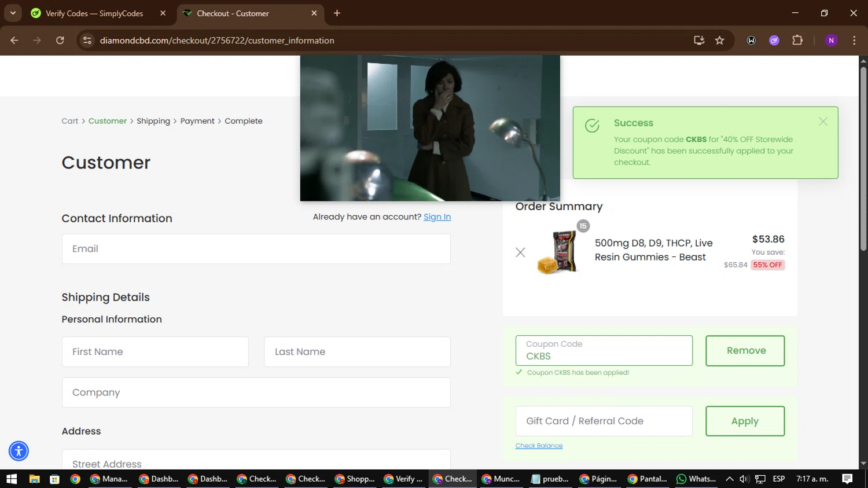Follow the Sign In link
Screen dimensions: 868x488
pyautogui.click(x=437, y=217)
